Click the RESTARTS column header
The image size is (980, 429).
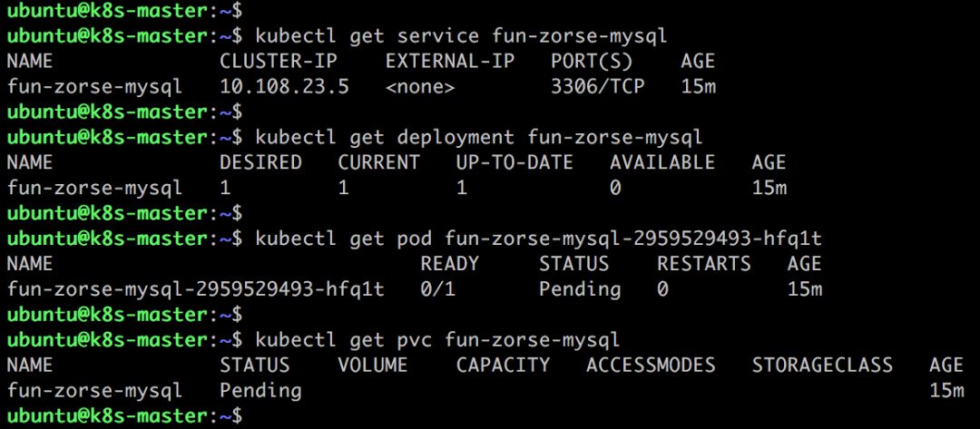[704, 264]
